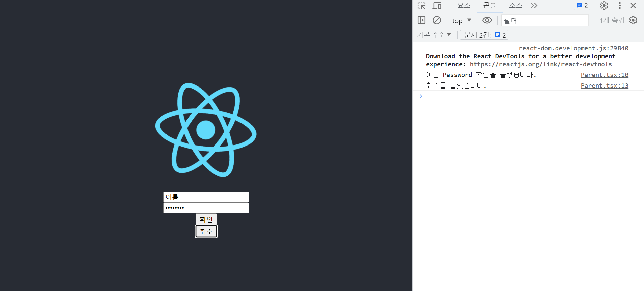Screen dimensions: 644x291
Task: Expand the 기본 수준 log level dropdown
Action: 434,35
